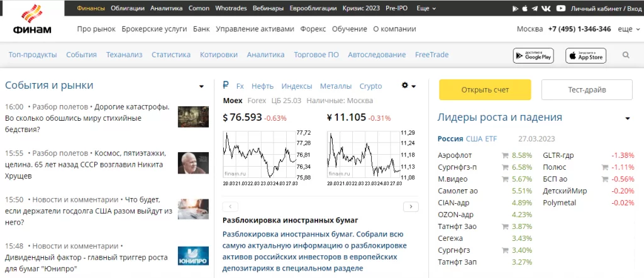Click the cart icon beside Полюс
Screen dimensions: 644x278
coord(605,167)
